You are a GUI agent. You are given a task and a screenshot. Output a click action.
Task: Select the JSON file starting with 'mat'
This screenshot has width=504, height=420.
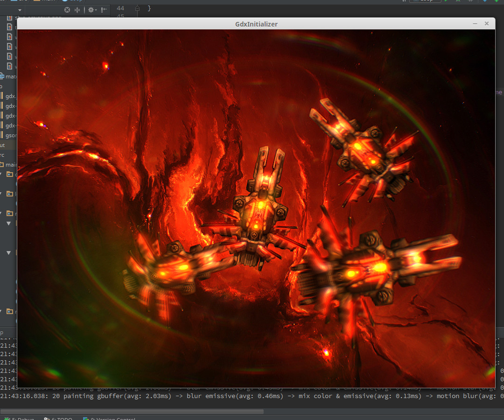pos(9,77)
